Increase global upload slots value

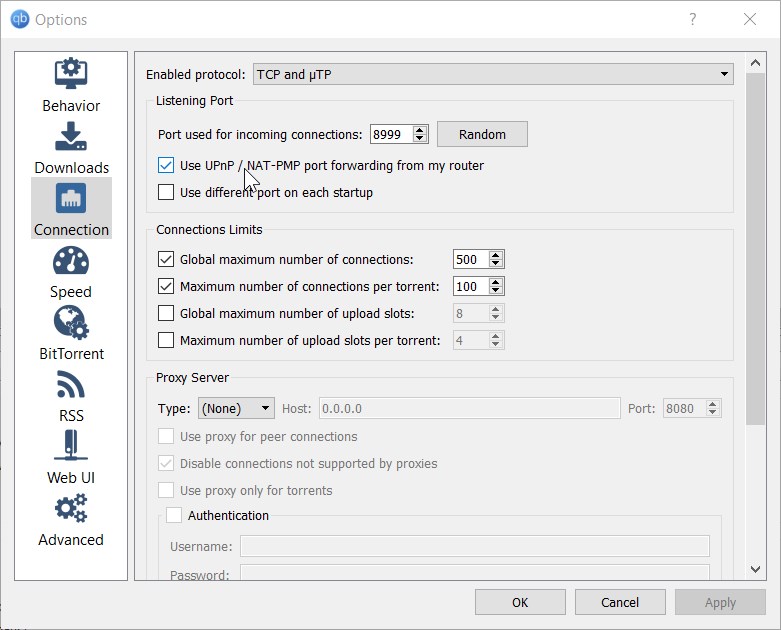(x=496, y=308)
